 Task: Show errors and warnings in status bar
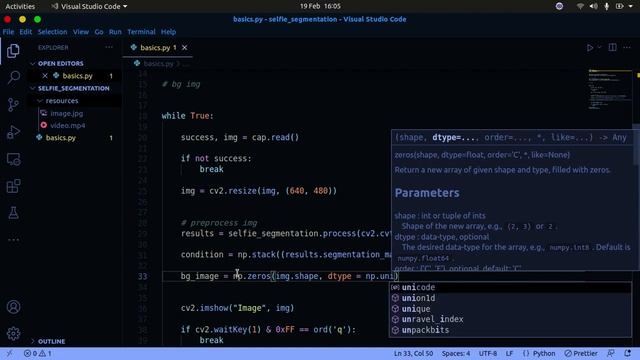[38, 353]
